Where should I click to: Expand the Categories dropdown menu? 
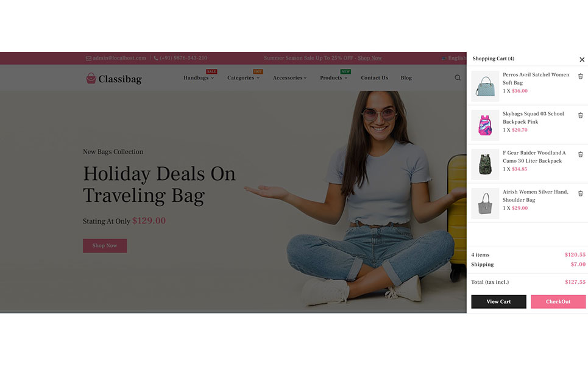(x=243, y=77)
